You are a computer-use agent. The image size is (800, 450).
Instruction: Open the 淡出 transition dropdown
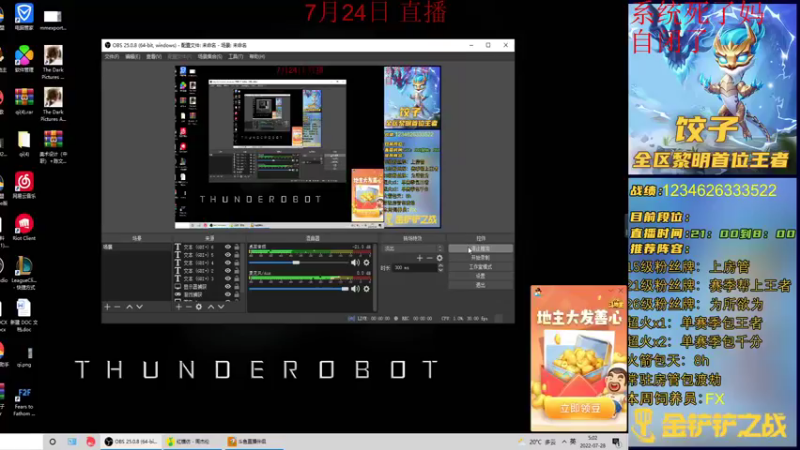(413, 248)
